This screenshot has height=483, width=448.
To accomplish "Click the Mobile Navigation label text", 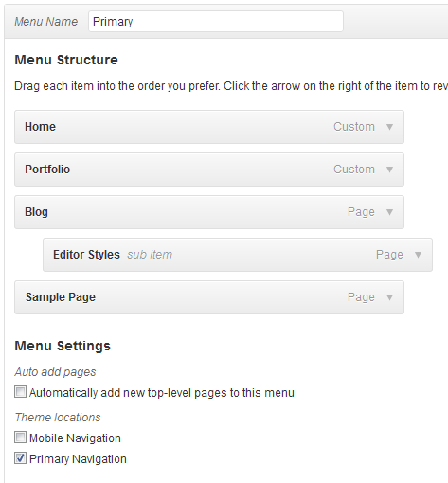I will [x=75, y=438].
